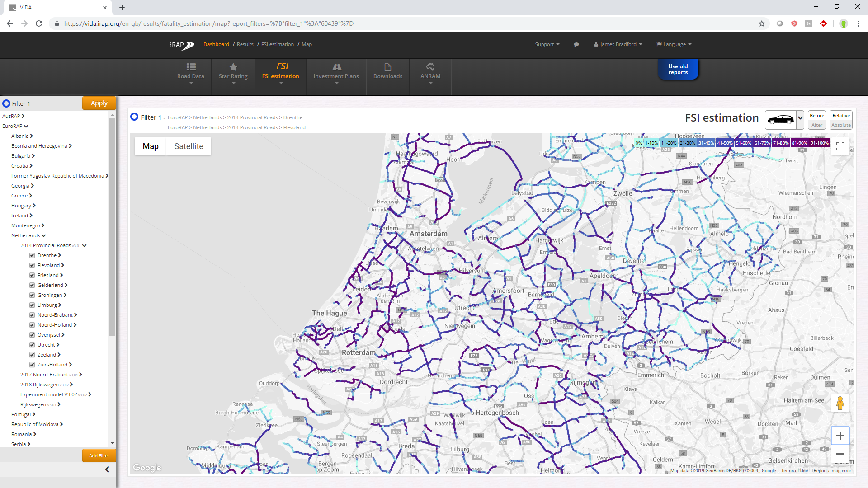Open the chat message icon
Viewport: 868px width, 488px height.
[x=576, y=45]
